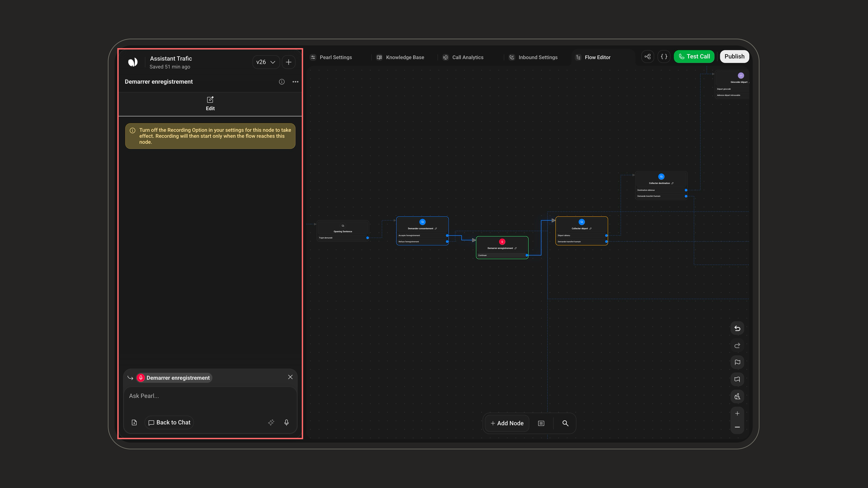Click the Continuer output row

click(x=502, y=255)
